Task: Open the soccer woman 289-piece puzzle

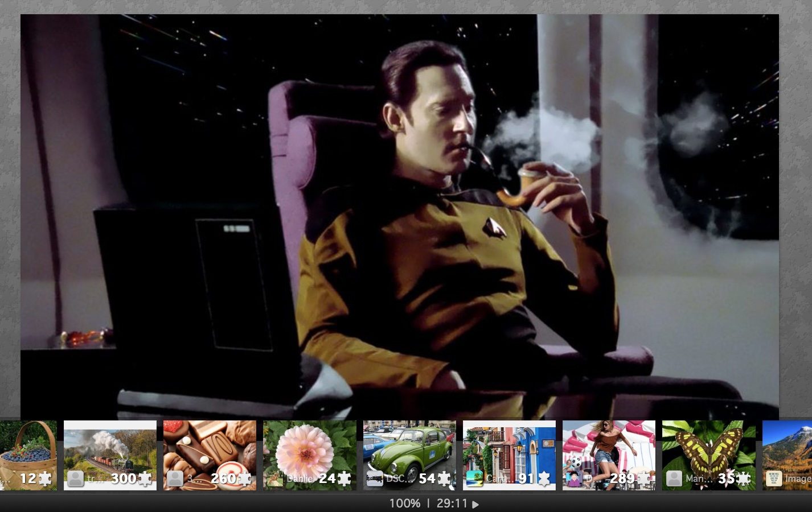Action: pyautogui.click(x=609, y=455)
